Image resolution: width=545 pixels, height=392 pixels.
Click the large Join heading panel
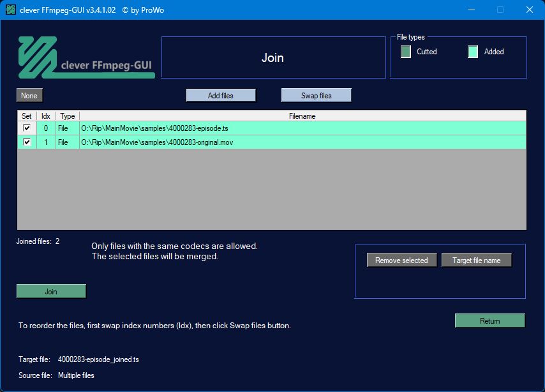tap(274, 57)
